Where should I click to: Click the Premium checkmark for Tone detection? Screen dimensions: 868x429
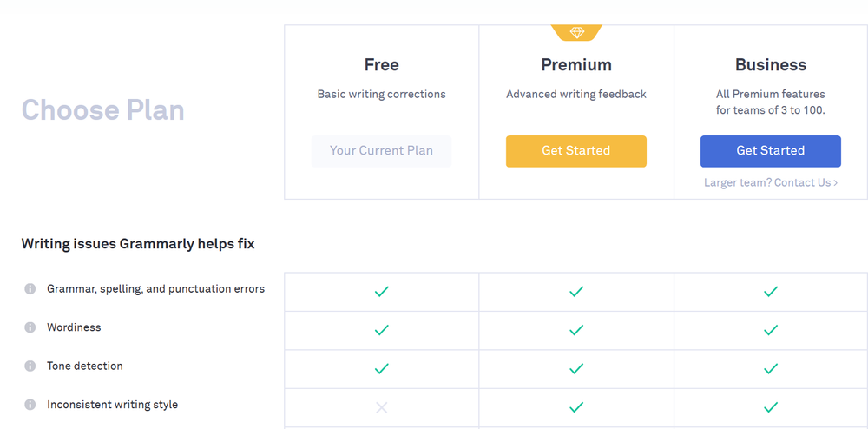coord(576,368)
